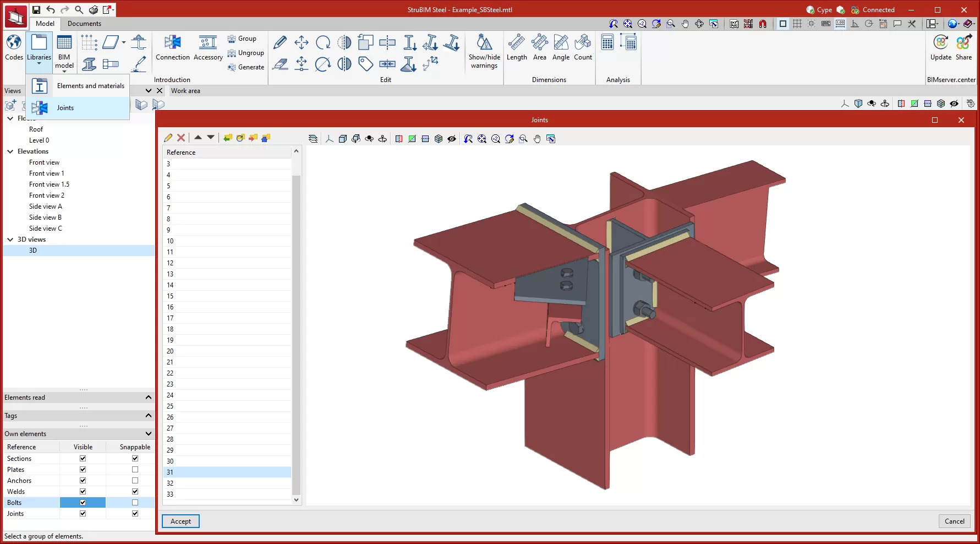Image resolution: width=980 pixels, height=544 pixels.
Task: Click the red delete icon in Joints dialog
Action: pyautogui.click(x=182, y=138)
